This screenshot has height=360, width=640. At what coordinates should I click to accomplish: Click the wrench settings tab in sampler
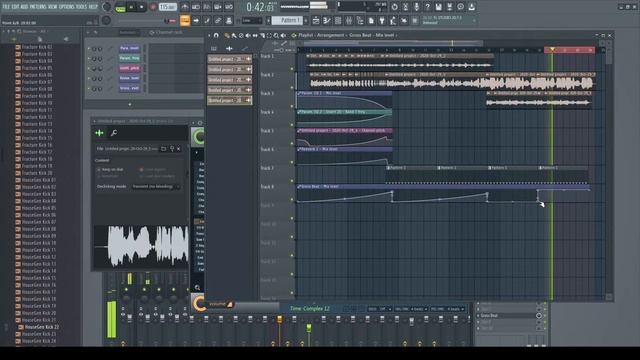point(114,133)
